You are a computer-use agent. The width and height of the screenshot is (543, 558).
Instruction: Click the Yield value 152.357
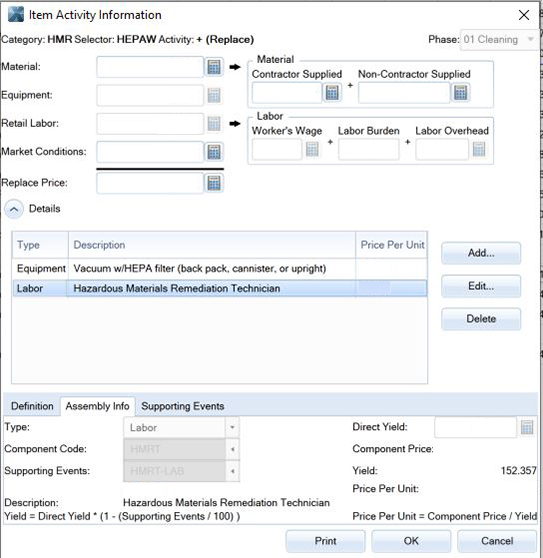point(518,471)
